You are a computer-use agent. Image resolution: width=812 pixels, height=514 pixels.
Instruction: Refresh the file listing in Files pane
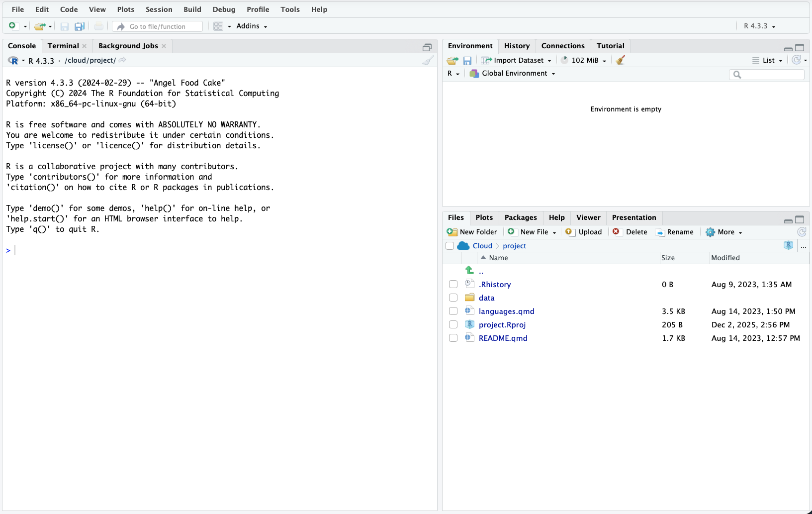801,232
